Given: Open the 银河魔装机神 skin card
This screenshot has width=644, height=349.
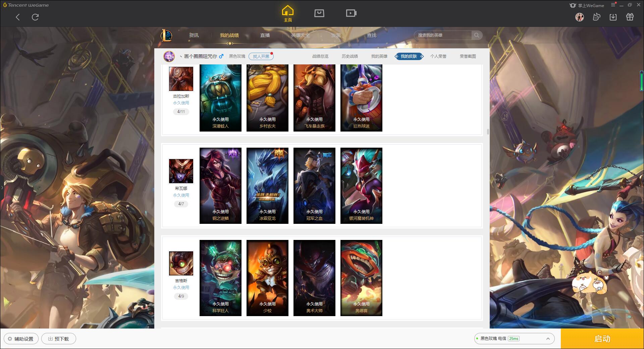Looking at the screenshot, I should (361, 186).
